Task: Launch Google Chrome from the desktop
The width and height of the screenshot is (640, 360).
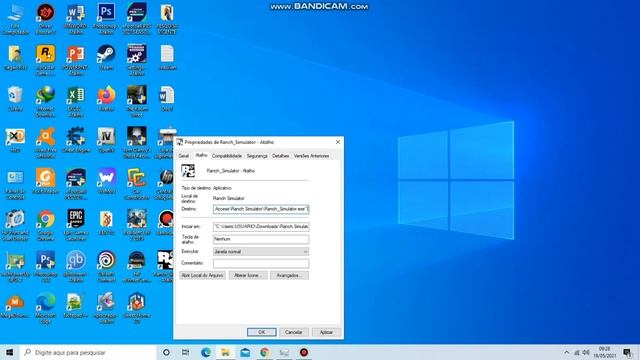Action: [46, 225]
